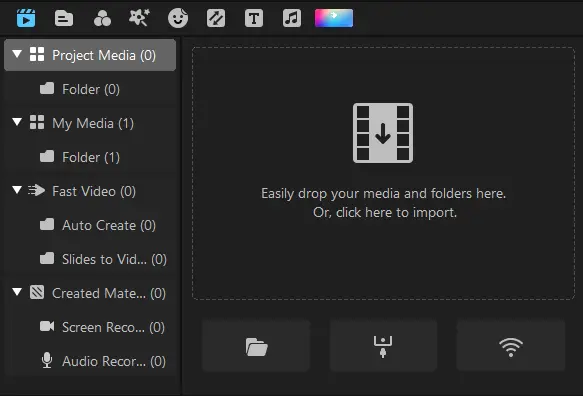Click the Created Mate... hatched square icon
Image resolution: width=583 pixels, height=396 pixels.
37,292
